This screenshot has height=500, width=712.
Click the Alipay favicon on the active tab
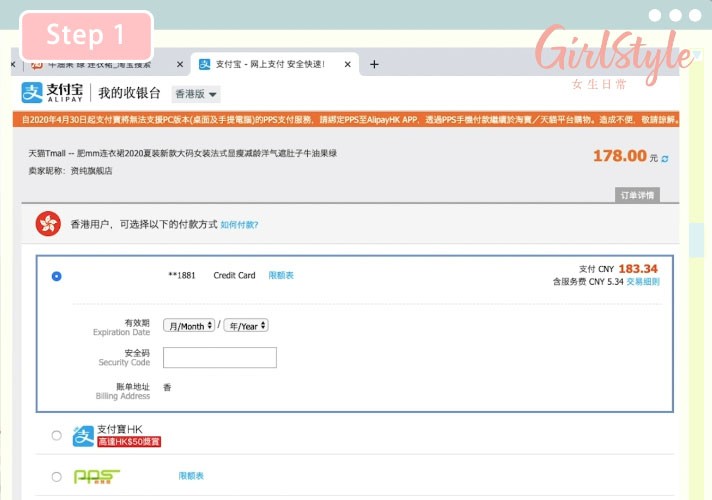204,64
